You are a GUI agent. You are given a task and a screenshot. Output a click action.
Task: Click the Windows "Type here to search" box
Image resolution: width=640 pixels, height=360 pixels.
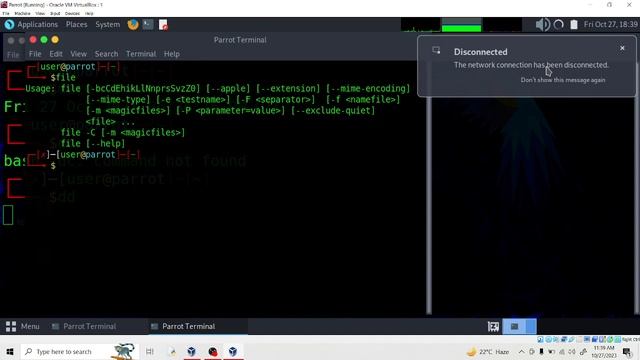pos(80,351)
